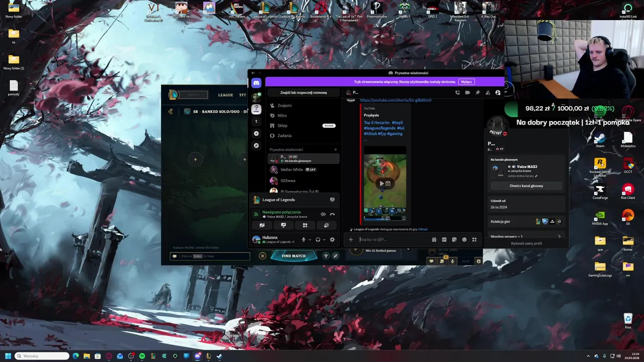Open Znajomi in Discord sidebar
644x362 pixels.
(303, 106)
